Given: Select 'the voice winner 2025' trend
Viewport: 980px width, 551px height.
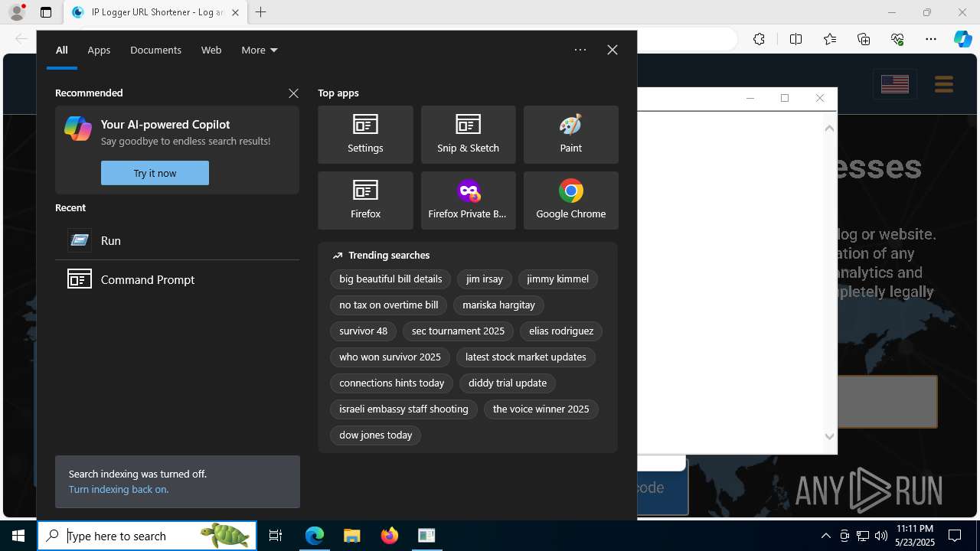Looking at the screenshot, I should click(541, 409).
